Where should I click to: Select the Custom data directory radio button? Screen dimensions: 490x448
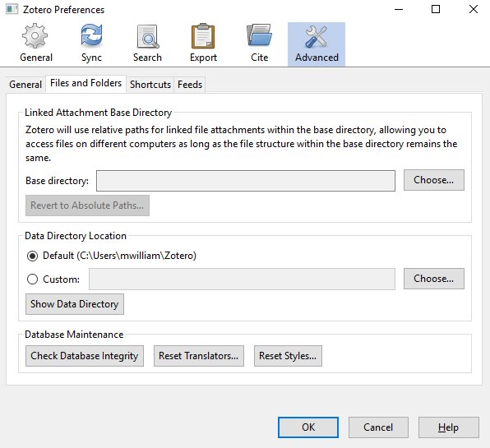(x=33, y=279)
